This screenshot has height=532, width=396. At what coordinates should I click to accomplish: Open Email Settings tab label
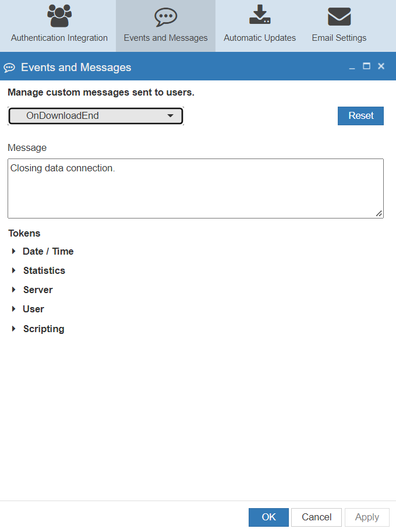pos(339,38)
